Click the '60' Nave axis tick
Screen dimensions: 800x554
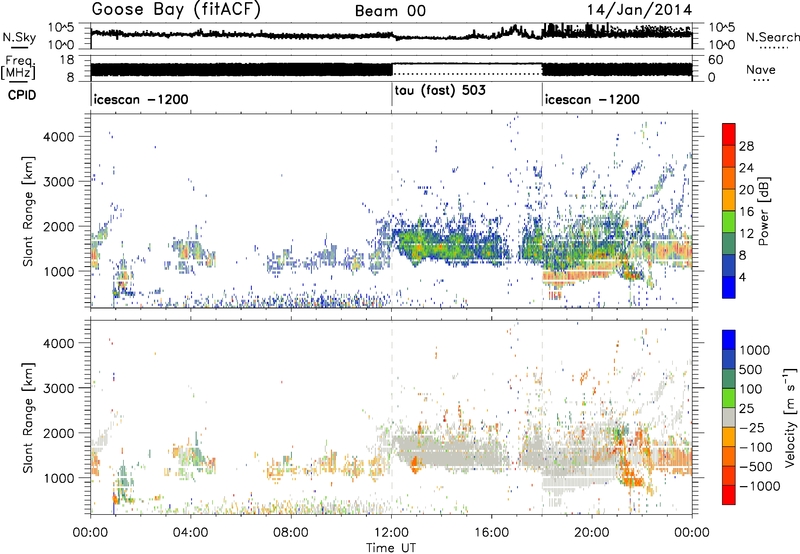click(716, 60)
